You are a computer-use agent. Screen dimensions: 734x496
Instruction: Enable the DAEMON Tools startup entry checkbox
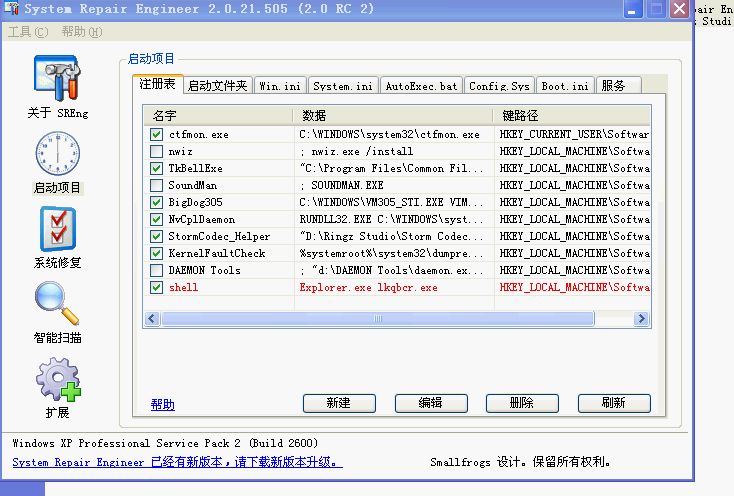coord(156,270)
